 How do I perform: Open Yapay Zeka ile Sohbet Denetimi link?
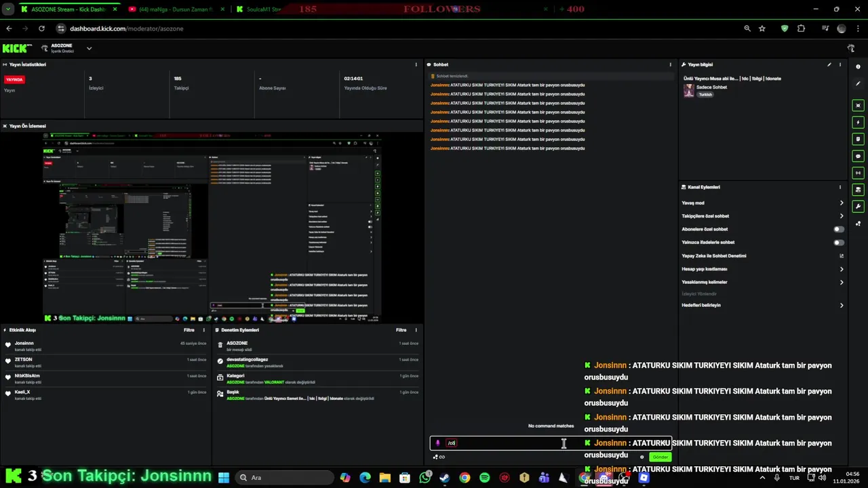714,256
